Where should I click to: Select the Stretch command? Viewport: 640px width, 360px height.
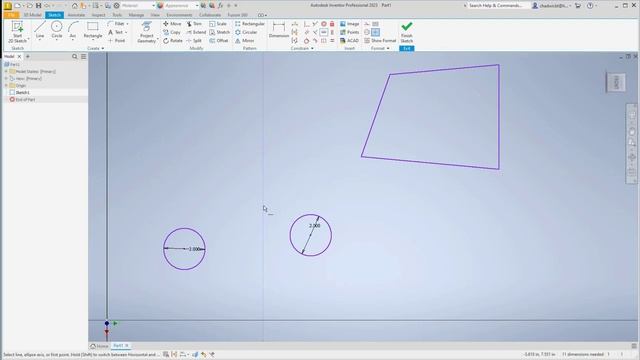coord(220,32)
